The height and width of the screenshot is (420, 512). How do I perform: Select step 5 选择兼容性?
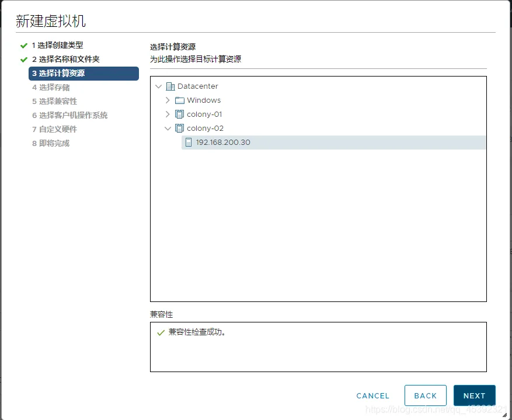tap(54, 102)
